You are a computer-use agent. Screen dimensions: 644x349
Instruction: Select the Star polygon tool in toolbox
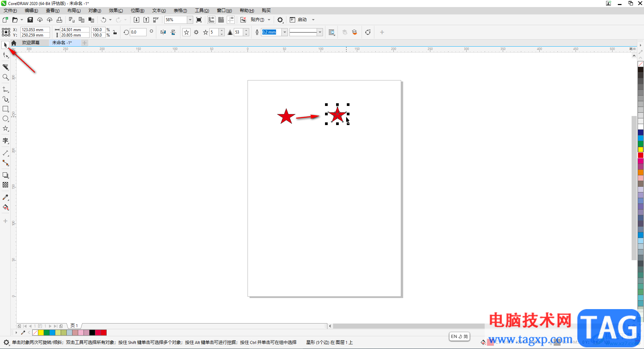[x=5, y=128]
